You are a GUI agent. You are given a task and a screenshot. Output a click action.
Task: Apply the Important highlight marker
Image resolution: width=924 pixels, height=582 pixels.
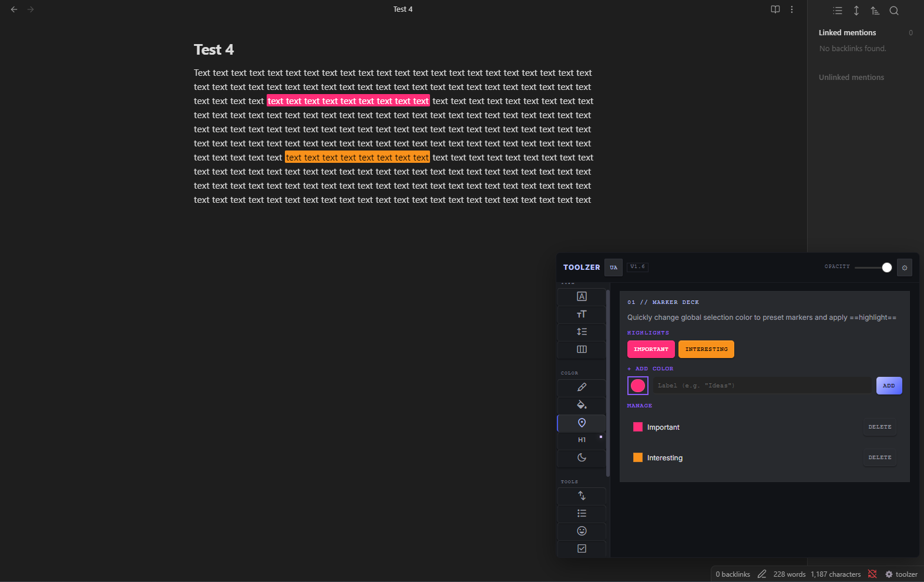point(651,349)
